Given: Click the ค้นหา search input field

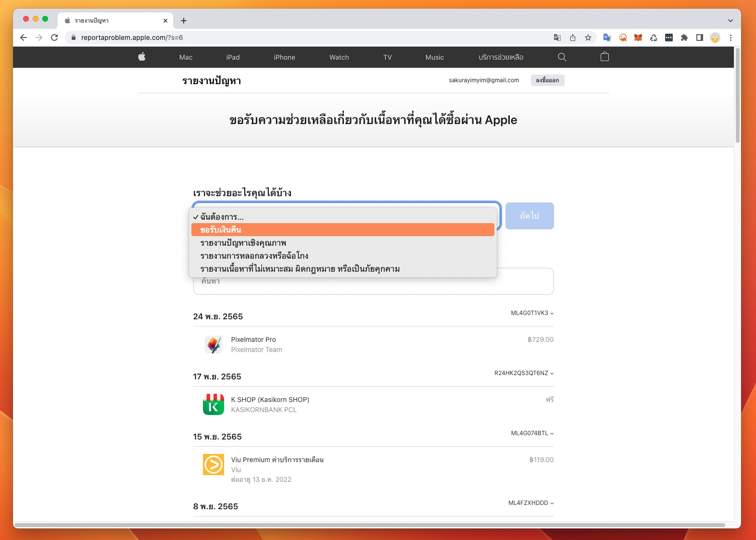Looking at the screenshot, I should tap(373, 286).
